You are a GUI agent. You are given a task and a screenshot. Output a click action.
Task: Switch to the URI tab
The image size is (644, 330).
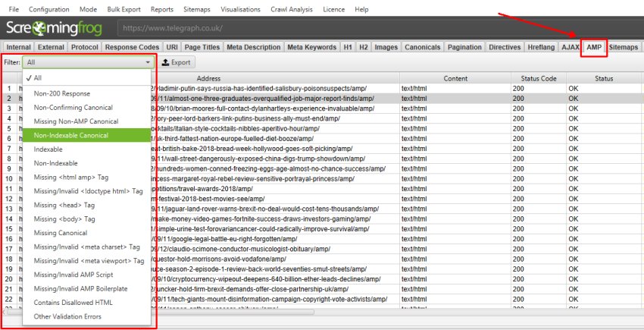(x=172, y=47)
